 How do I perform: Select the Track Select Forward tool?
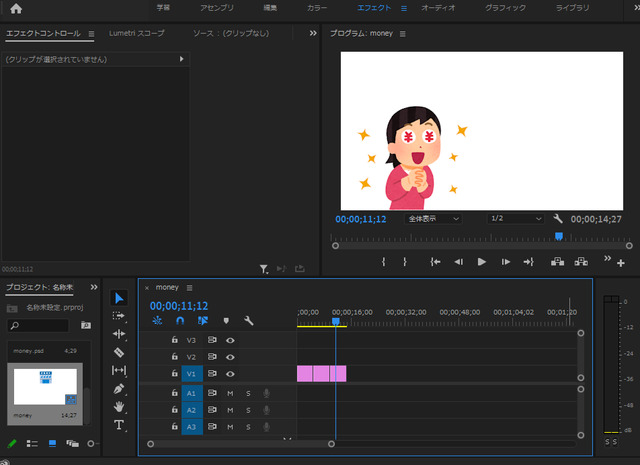[x=119, y=316]
